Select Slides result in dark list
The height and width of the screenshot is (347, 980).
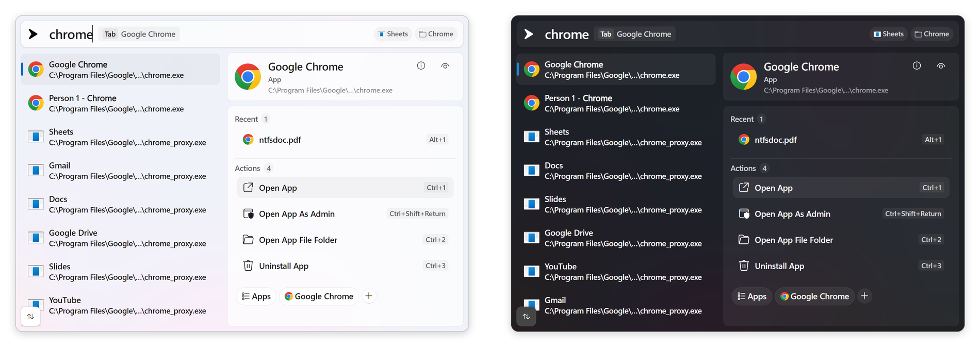[616, 204]
